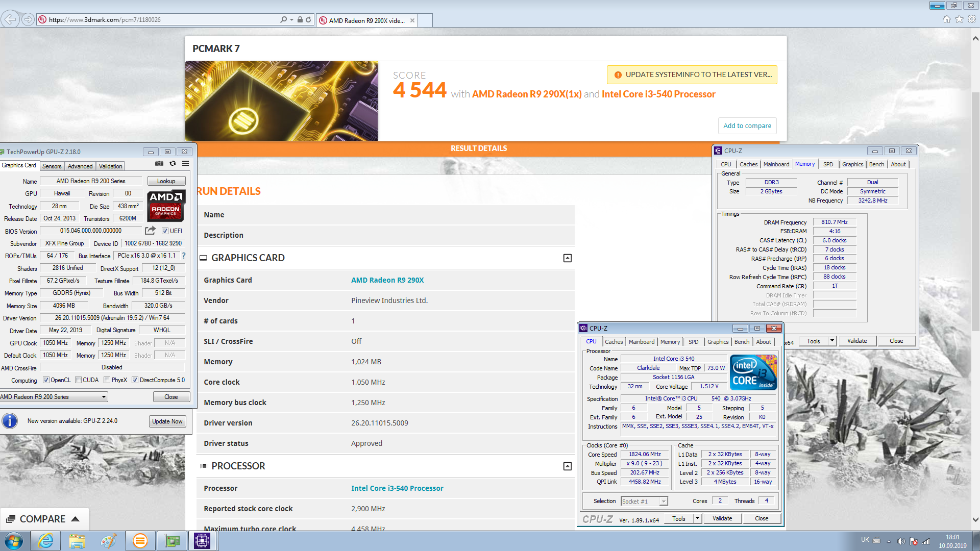Open Windows Explorer taskbar icon

click(77, 541)
